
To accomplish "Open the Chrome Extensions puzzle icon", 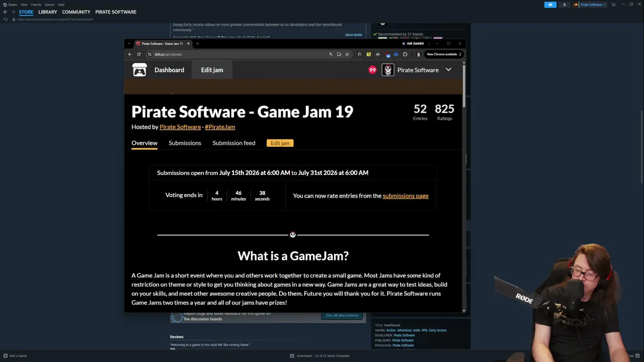I will pyautogui.click(x=405, y=54).
